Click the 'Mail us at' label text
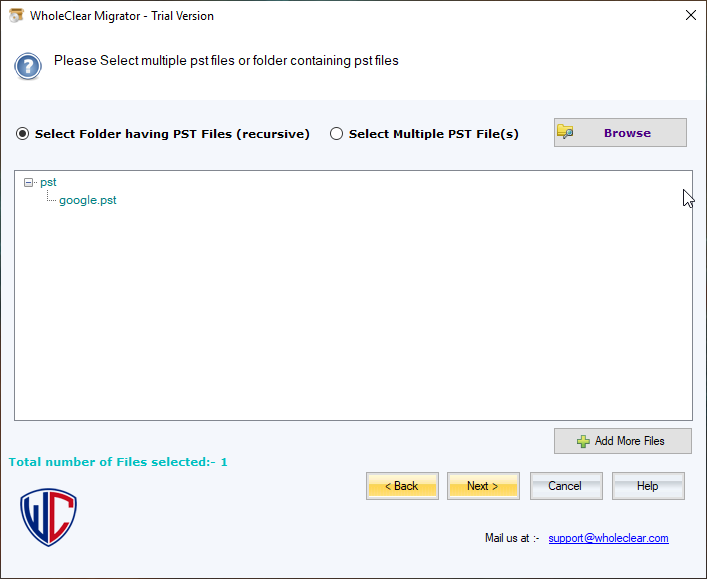The image size is (707, 579). click(512, 538)
